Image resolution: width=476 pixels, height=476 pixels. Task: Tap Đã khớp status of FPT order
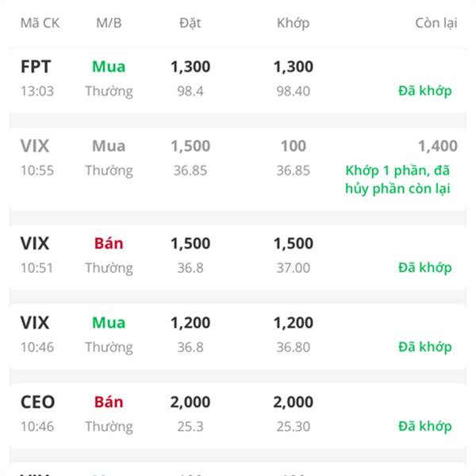424,90
